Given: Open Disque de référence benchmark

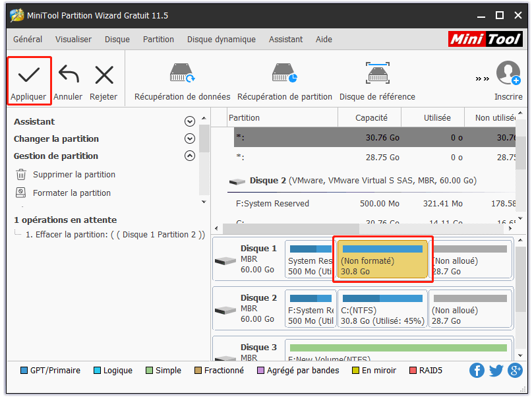Looking at the screenshot, I should (377, 74).
